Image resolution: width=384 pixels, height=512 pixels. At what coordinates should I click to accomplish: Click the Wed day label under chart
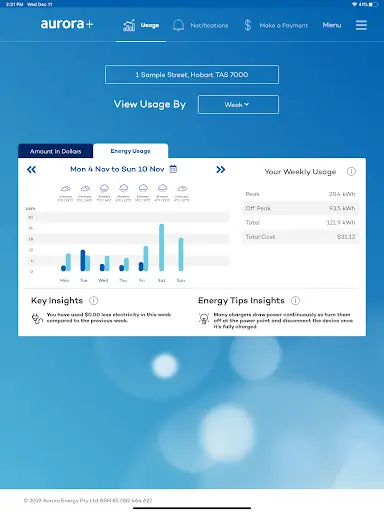[x=103, y=280]
